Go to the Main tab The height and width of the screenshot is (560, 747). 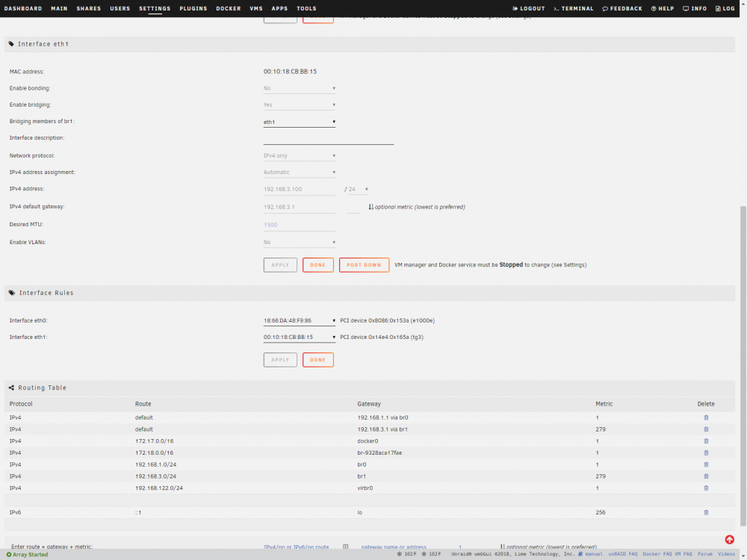(x=59, y=8)
